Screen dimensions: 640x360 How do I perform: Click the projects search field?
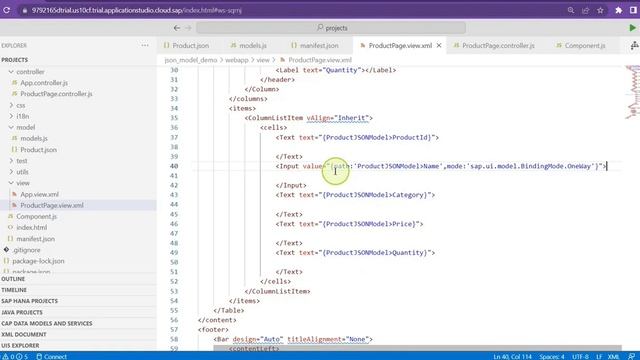331,28
